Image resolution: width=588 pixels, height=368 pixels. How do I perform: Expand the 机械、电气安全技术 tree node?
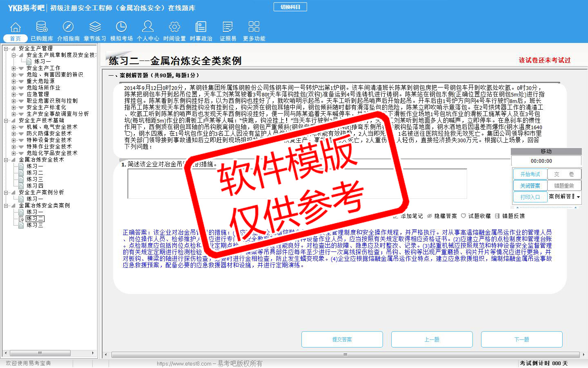click(x=14, y=127)
